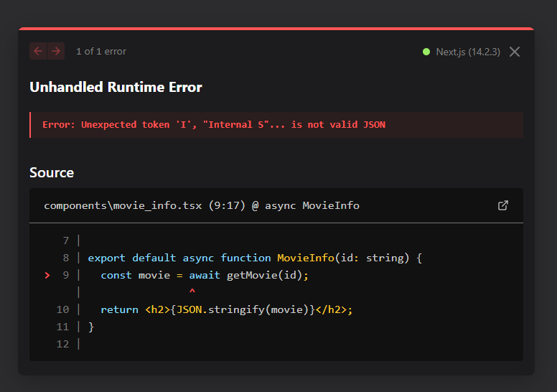Select the '1 of 1 error' counter text
Image resolution: width=557 pixels, height=392 pixels.
[101, 52]
